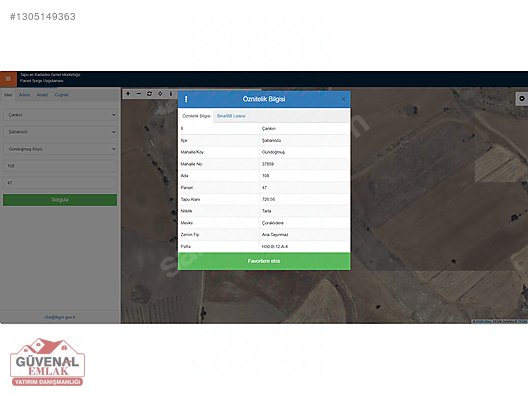Viewport: 528px width, 396px height.
Task: Click the Mevkii value Çoraködere
Action: pyautogui.click(x=273, y=223)
